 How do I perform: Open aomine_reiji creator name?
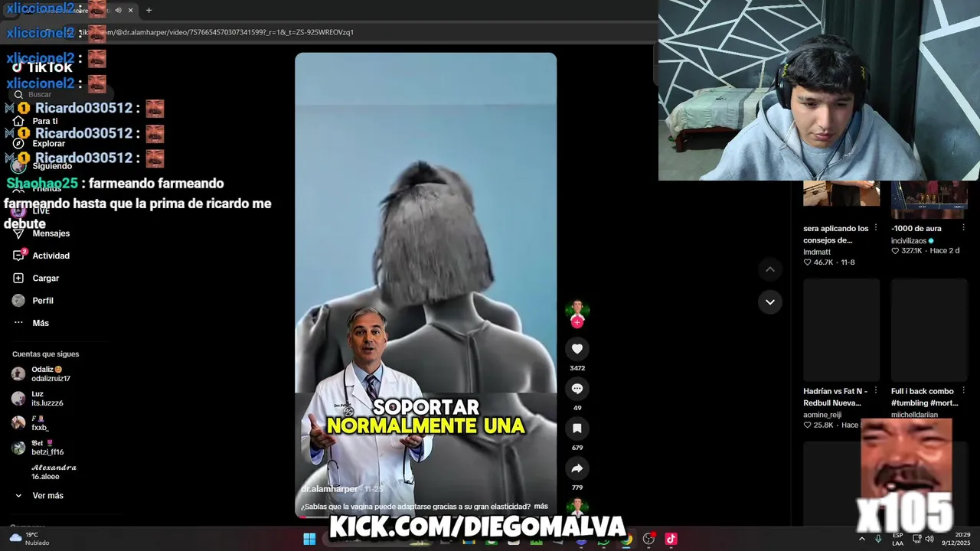point(822,415)
